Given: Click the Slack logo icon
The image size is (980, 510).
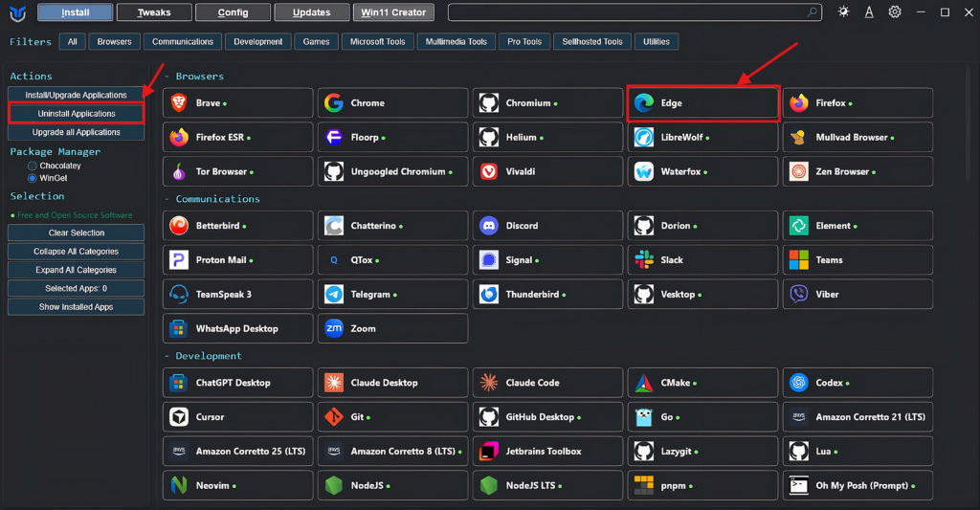Looking at the screenshot, I should coord(644,260).
